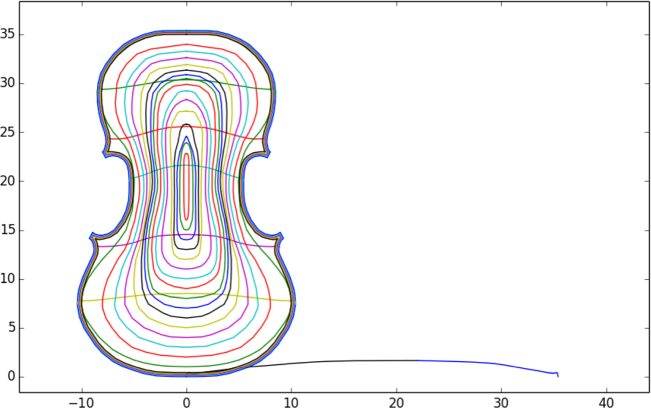Click the top edge of the violin outline
Screen dimensions: 651x408
(x=186, y=31)
